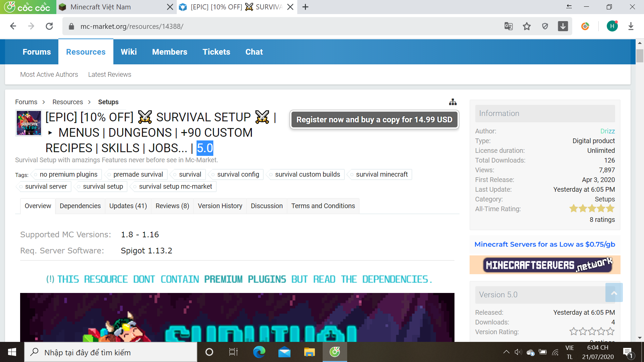Open profile avatar H

[612, 26]
